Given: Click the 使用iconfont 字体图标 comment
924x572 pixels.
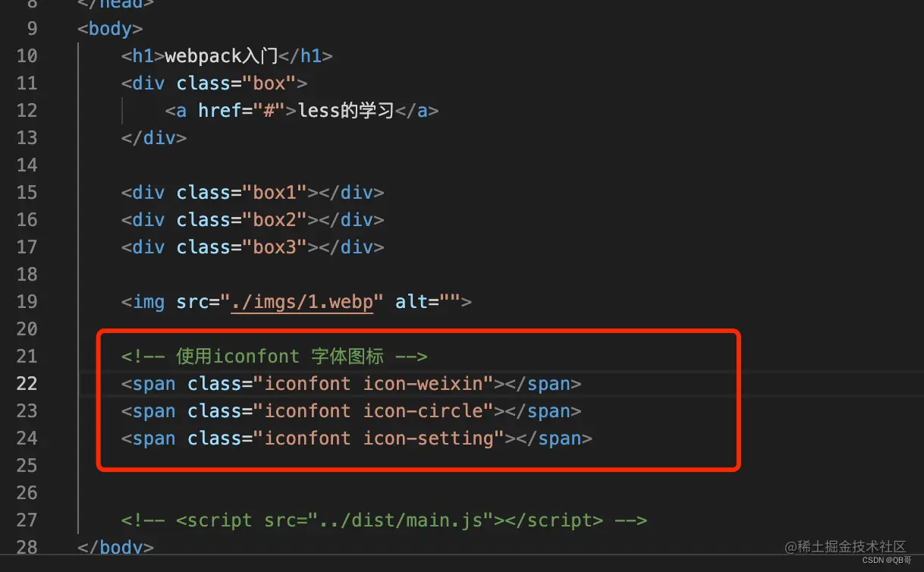Looking at the screenshot, I should [x=275, y=356].
